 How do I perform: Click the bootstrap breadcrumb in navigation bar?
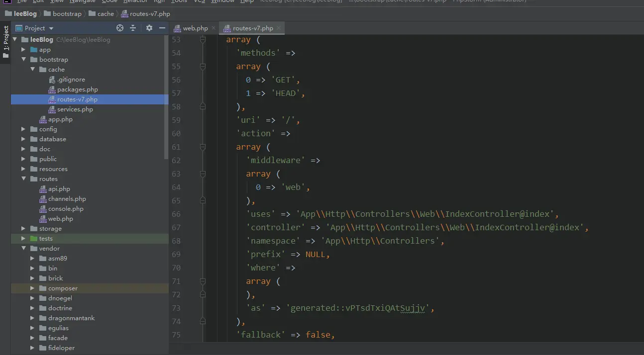pos(67,14)
